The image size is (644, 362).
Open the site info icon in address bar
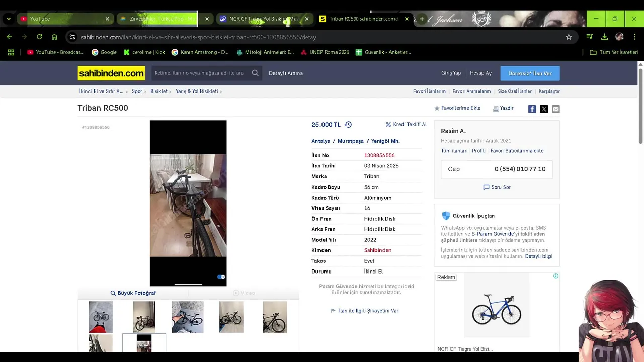point(72,37)
